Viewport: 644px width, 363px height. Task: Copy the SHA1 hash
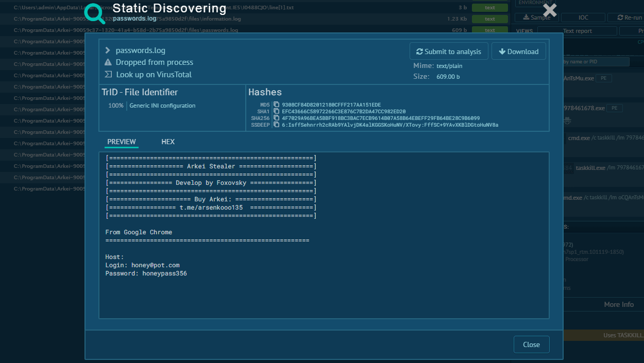pyautogui.click(x=277, y=111)
